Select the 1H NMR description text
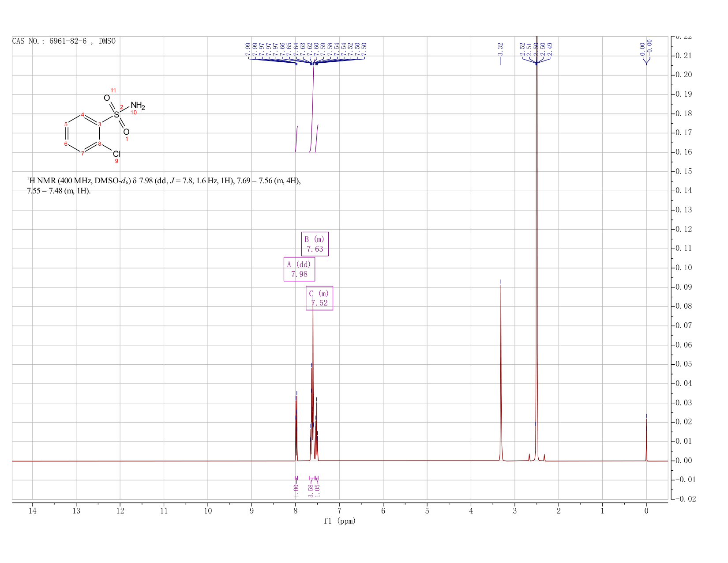 [164, 185]
